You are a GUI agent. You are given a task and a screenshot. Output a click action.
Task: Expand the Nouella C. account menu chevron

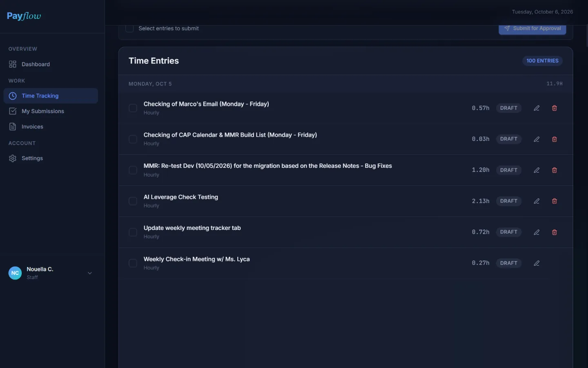(x=90, y=273)
